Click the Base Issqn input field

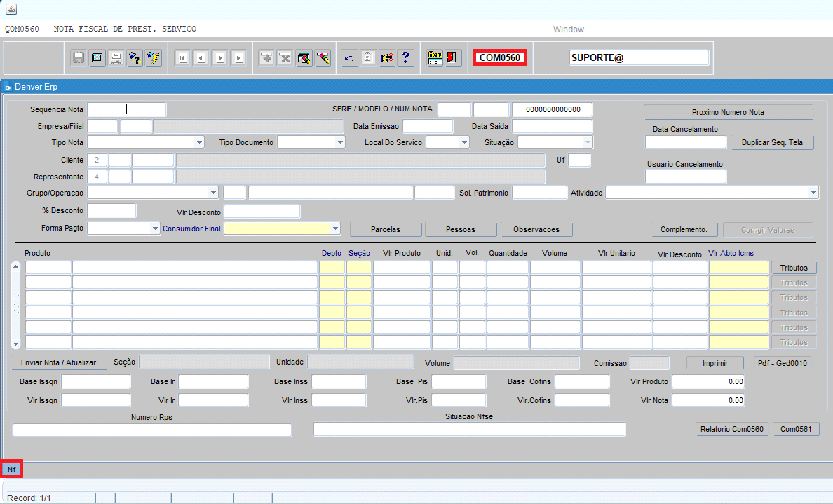point(95,381)
